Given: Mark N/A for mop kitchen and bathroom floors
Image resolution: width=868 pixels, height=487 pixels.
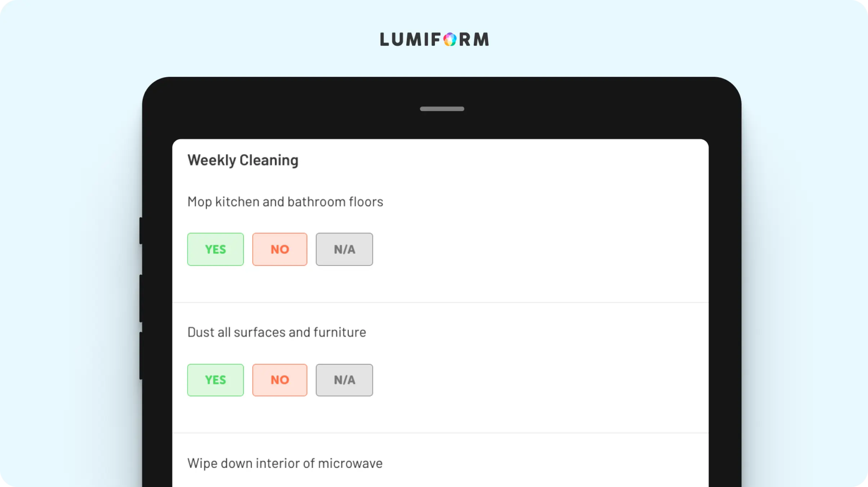Looking at the screenshot, I should (344, 249).
